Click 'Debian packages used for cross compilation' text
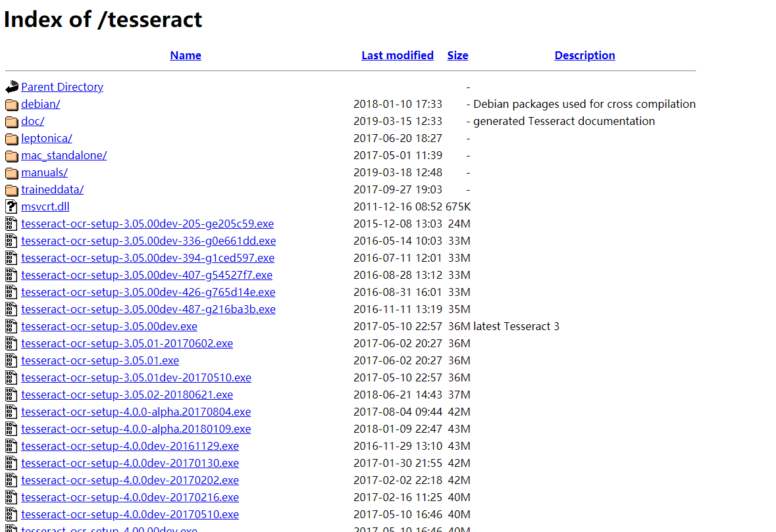 [584, 105]
